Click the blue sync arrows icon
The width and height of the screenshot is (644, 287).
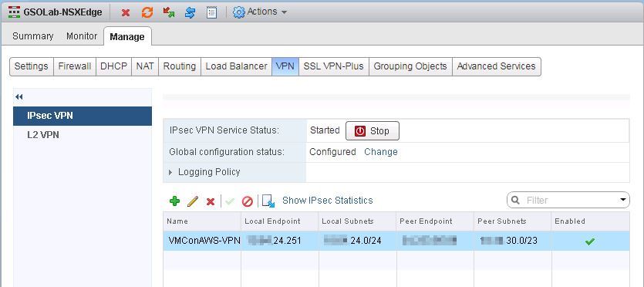pos(190,12)
